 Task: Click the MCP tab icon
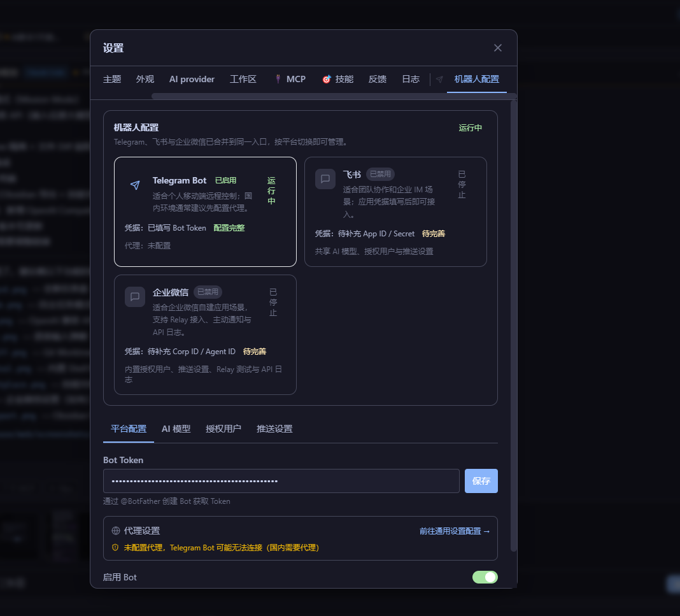pyautogui.click(x=278, y=80)
